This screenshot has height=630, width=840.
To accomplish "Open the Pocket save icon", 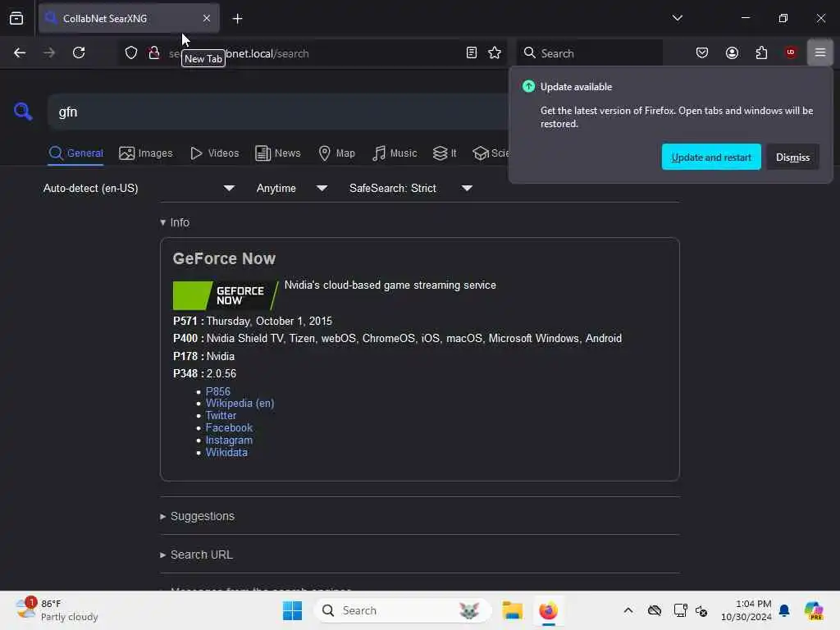I will 702,52.
